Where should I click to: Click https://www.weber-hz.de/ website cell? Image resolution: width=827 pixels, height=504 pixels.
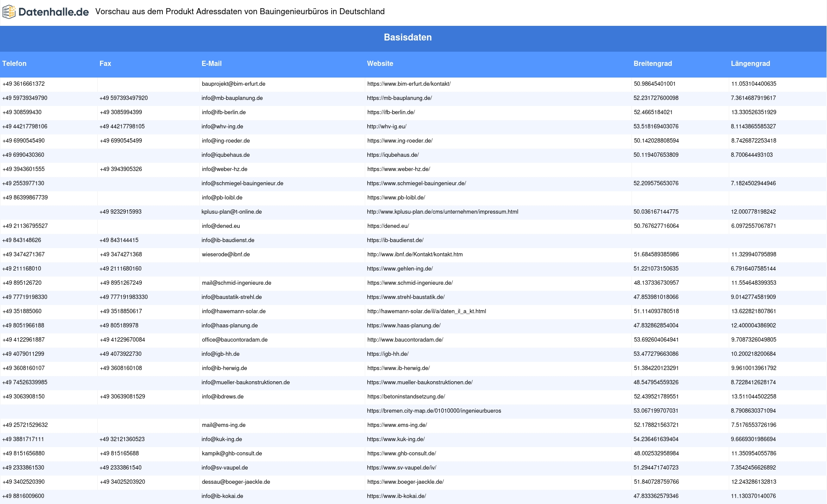tap(398, 169)
